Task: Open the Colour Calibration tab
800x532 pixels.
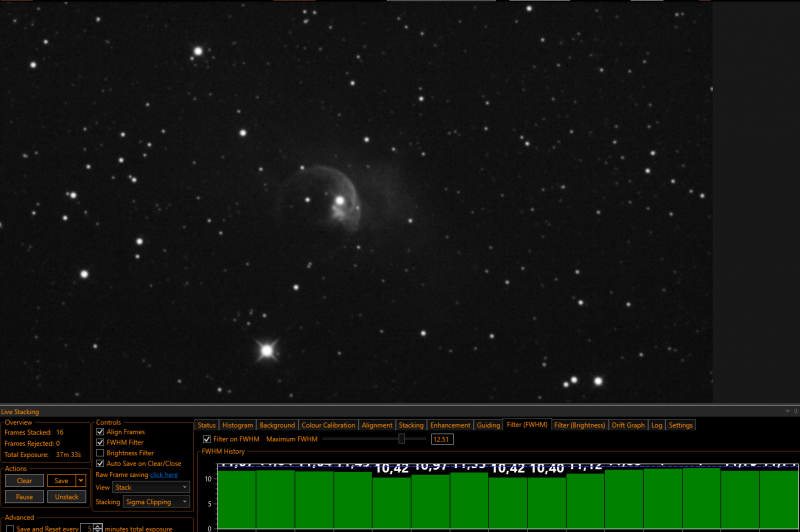Action: pyautogui.click(x=328, y=425)
